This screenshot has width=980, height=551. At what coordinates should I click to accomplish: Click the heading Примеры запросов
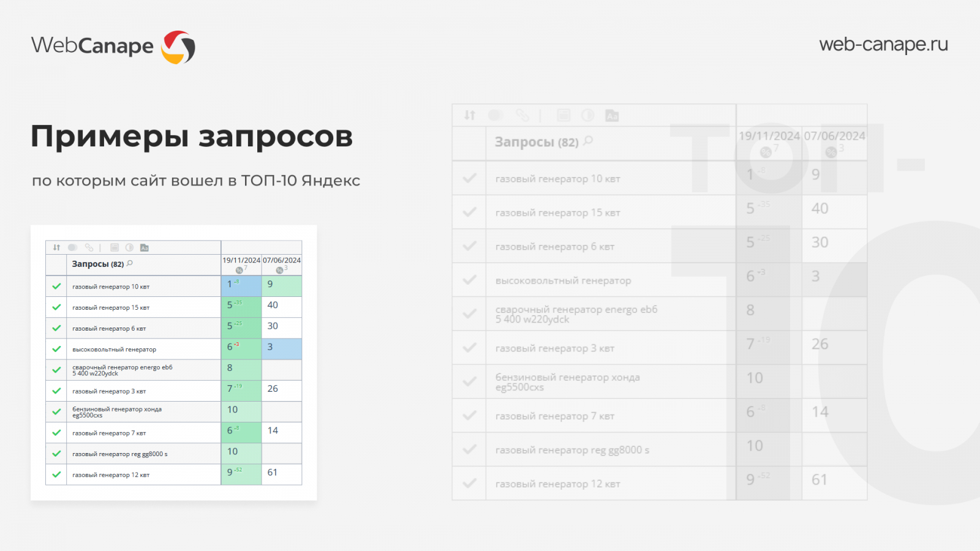pos(192,137)
